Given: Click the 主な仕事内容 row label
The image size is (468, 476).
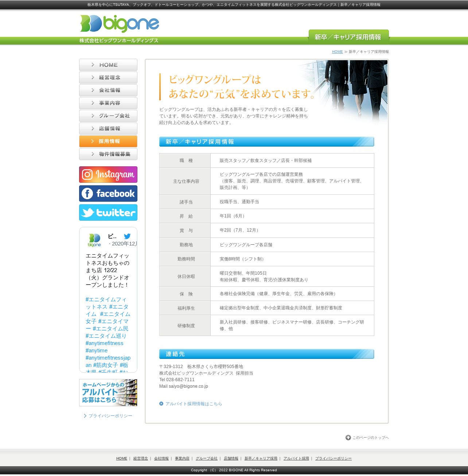Looking at the screenshot, I should tap(185, 181).
